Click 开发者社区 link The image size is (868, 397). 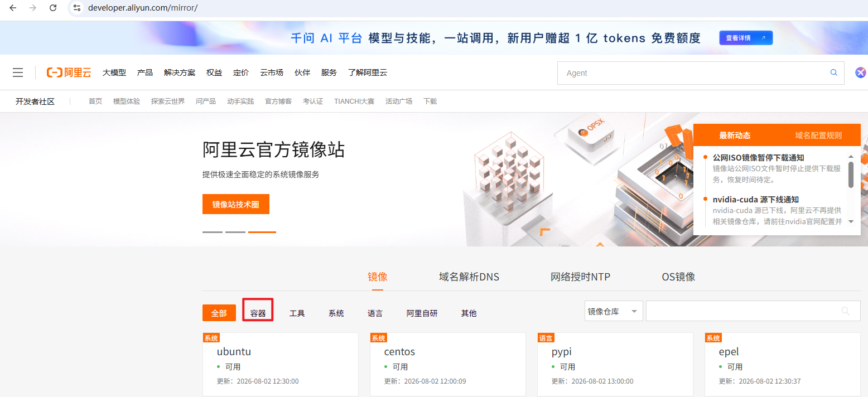(35, 101)
